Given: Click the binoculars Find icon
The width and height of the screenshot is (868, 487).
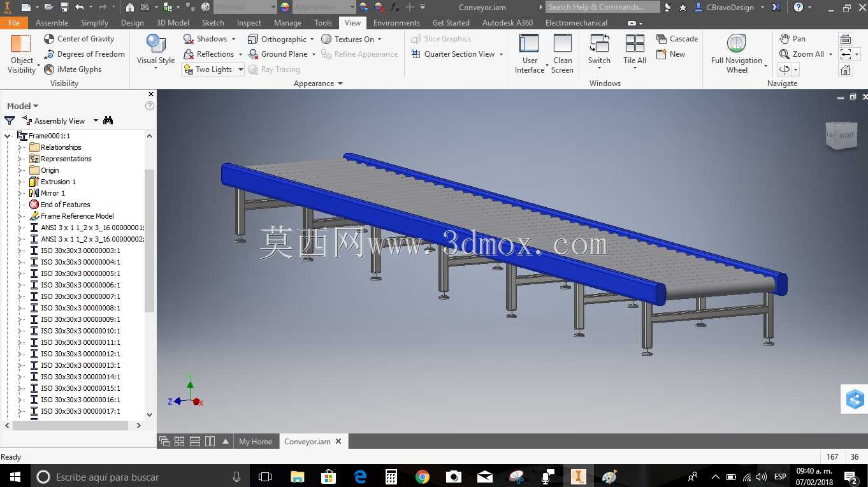Looking at the screenshot, I should coord(108,120).
